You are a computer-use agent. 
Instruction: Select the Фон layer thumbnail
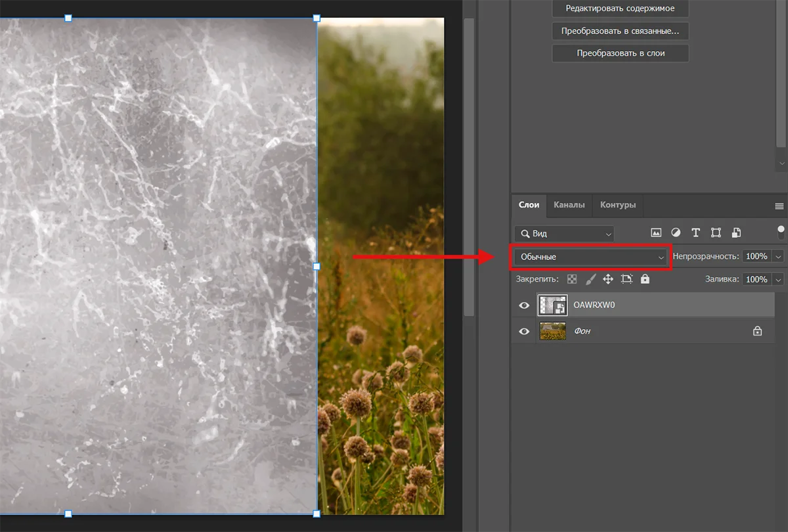(552, 331)
